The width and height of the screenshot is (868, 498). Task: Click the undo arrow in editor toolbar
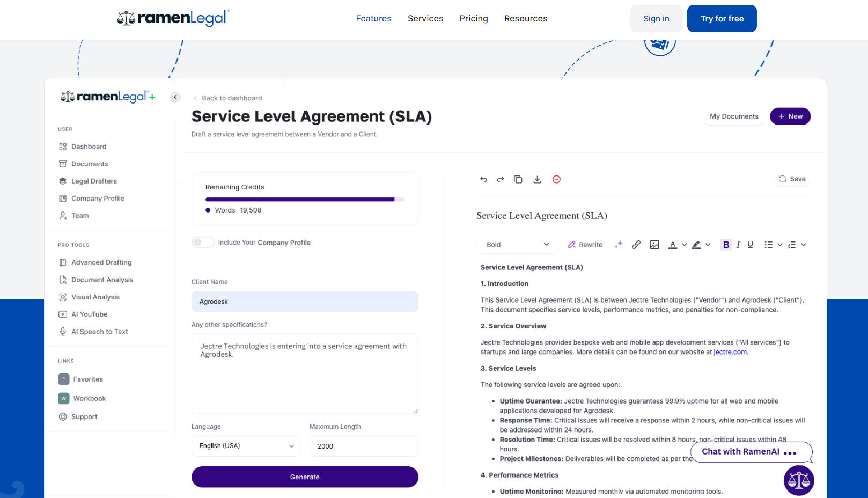point(483,179)
